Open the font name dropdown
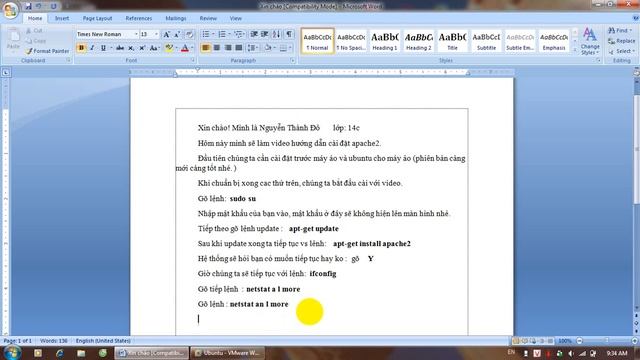This screenshot has height=360, width=640. tap(136, 35)
